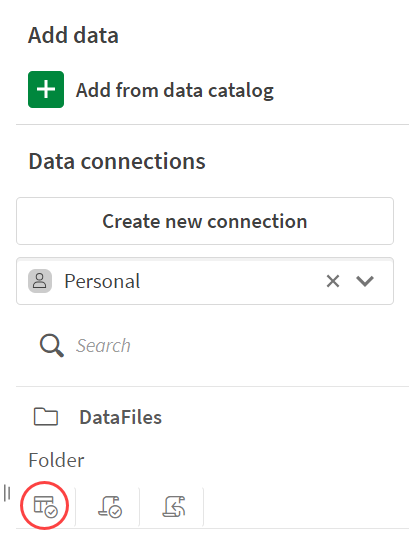The width and height of the screenshot is (409, 534).
Task: Click the Select data table icon under DataFiles
Action: [x=45, y=506]
